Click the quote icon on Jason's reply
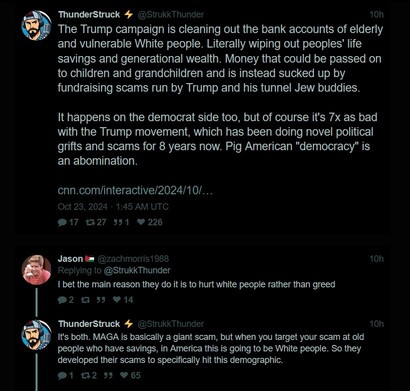Viewport: 410px width, 391px height. tap(101, 300)
